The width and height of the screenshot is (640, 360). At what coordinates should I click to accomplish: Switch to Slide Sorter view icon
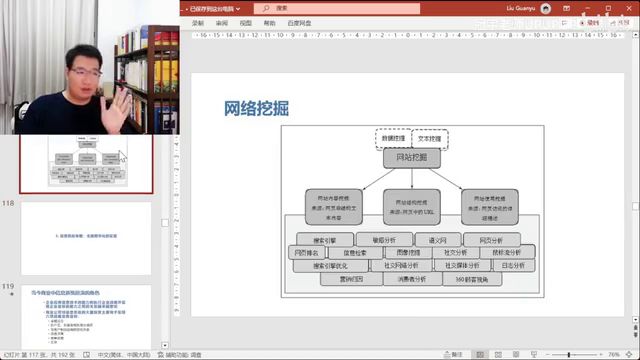498,355
